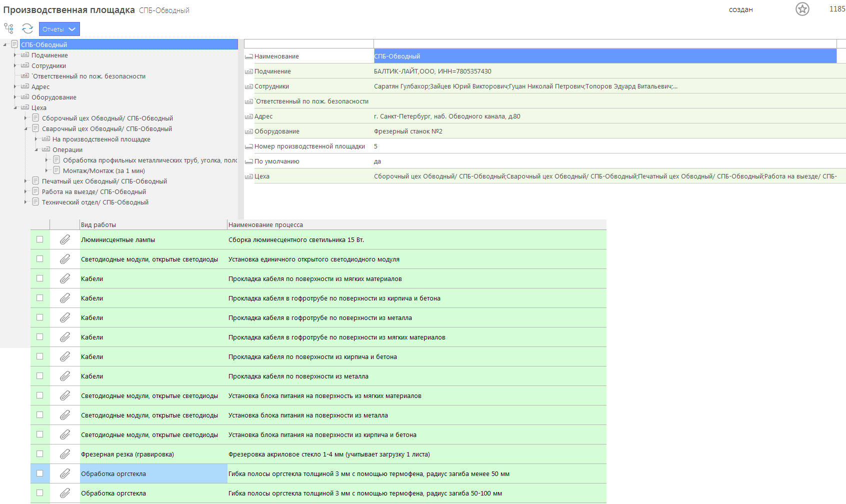Toggle checkbox of highlighted Обработка оргстекла row
Image resolution: width=846 pixels, height=504 pixels.
coord(40,473)
